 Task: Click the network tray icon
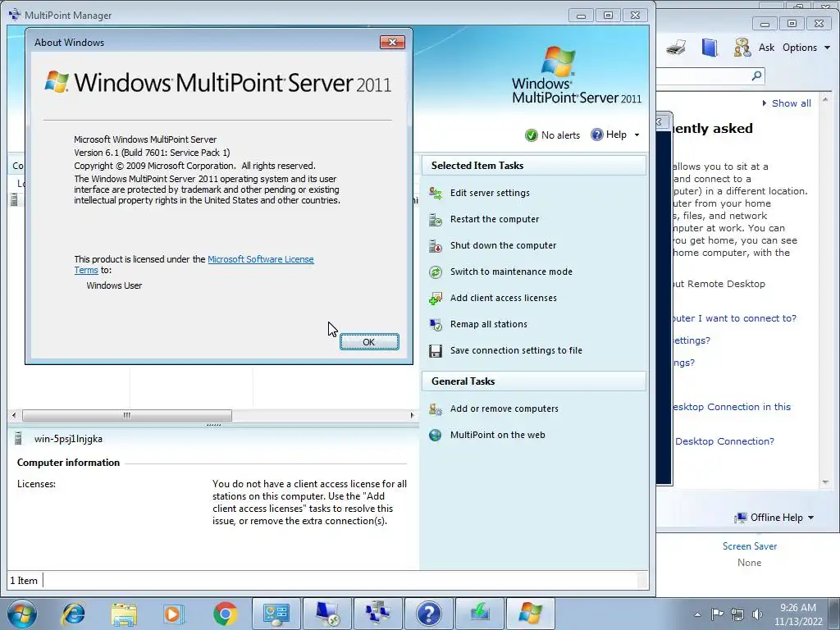[x=737, y=614]
